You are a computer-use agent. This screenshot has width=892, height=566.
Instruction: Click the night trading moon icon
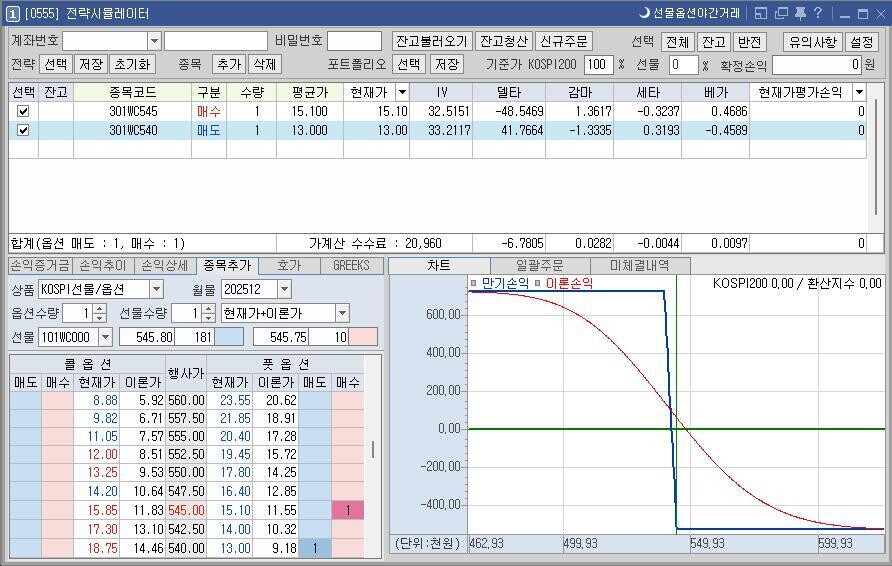coord(645,13)
